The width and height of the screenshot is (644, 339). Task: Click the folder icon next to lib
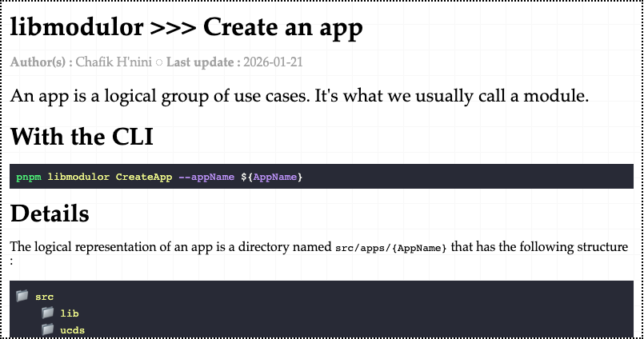pos(47,313)
